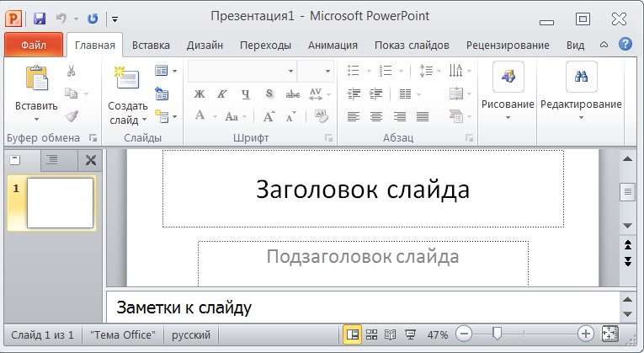Viewport: 644px width, 353px height.
Task: Toggle strikethrough abc formatting
Action: click(x=292, y=94)
